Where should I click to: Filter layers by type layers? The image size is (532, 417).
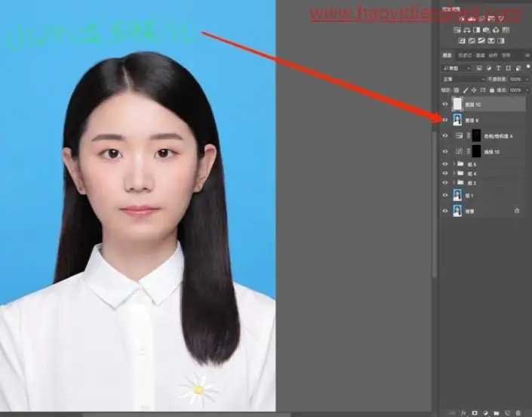[x=498, y=68]
